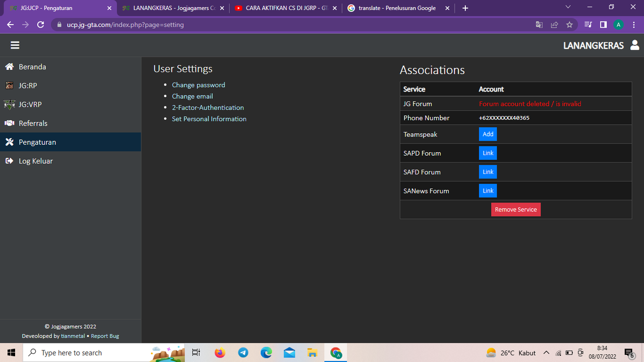Close the JG:UCP - Pengaturan tab

(x=109, y=8)
